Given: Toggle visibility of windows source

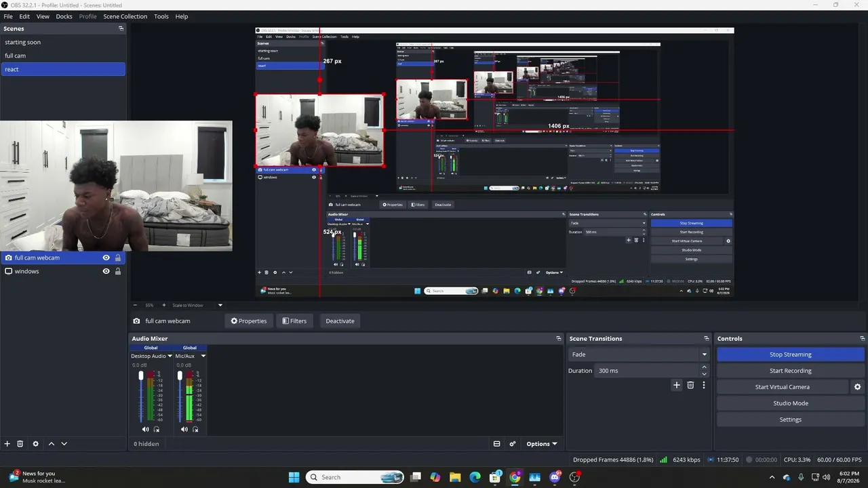Looking at the screenshot, I should tap(106, 271).
